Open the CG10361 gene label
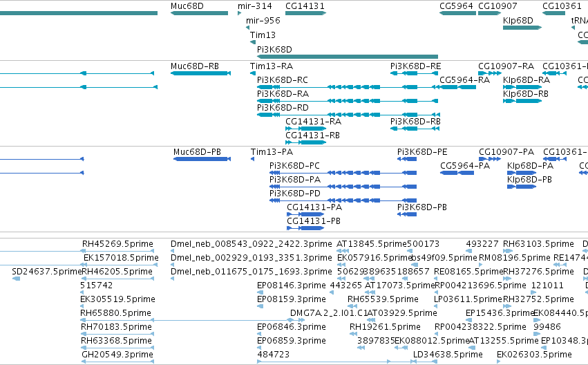 pyautogui.click(x=562, y=6)
